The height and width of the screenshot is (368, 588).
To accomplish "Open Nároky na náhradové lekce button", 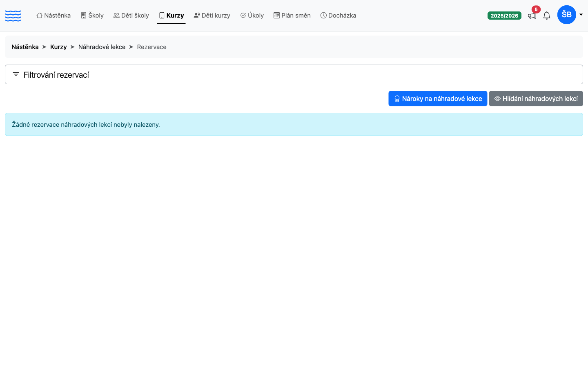I will (438, 99).
